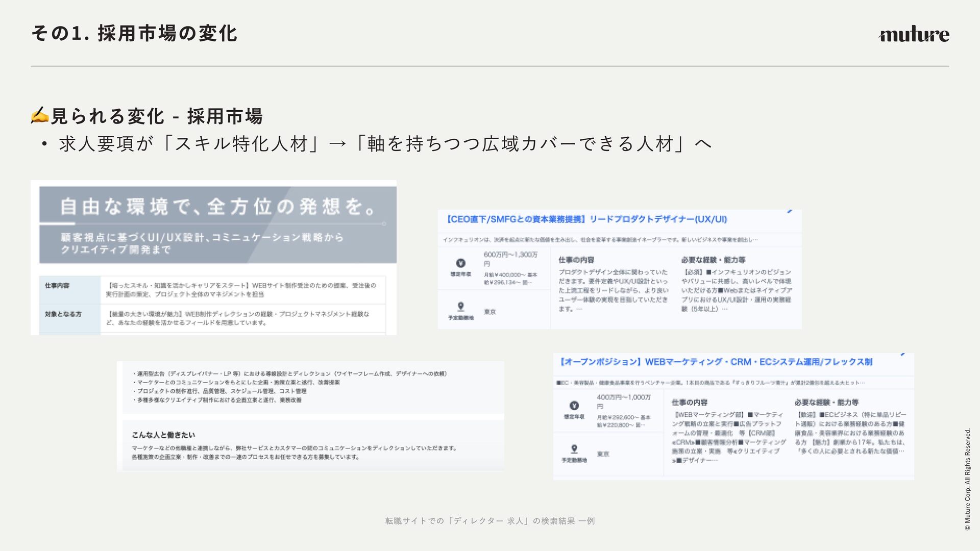Image resolution: width=980 pixels, height=551 pixels.
Task: Click the muture logo in the header
Action: pos(914,35)
